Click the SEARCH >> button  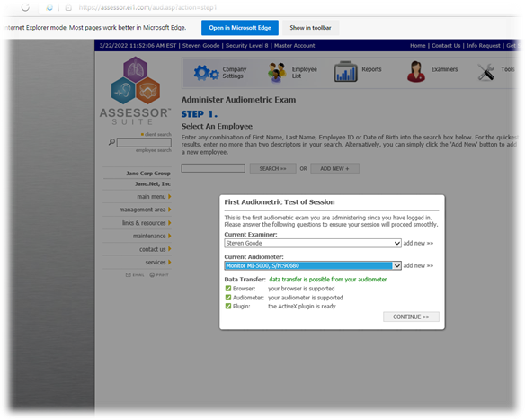[x=273, y=168]
